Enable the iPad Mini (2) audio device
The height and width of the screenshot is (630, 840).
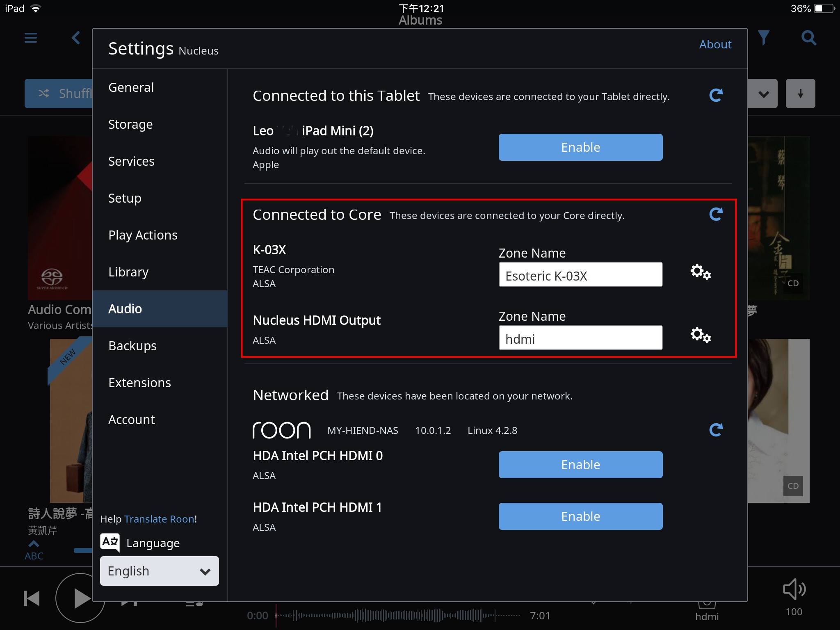click(580, 147)
